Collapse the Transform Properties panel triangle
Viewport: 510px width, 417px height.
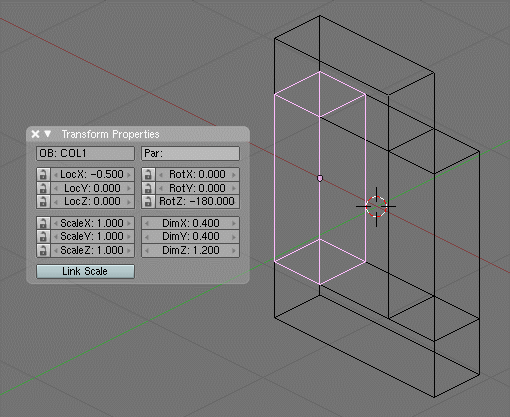[x=48, y=134]
